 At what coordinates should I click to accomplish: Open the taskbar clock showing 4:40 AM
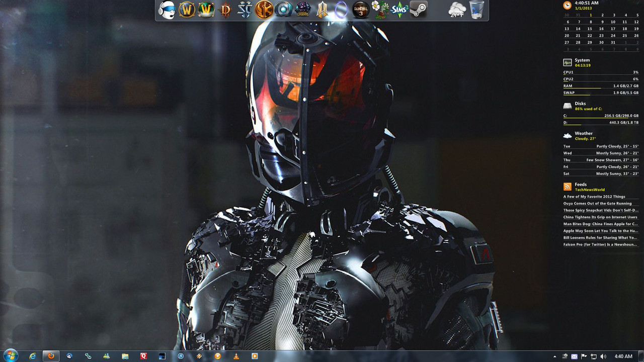click(623, 356)
